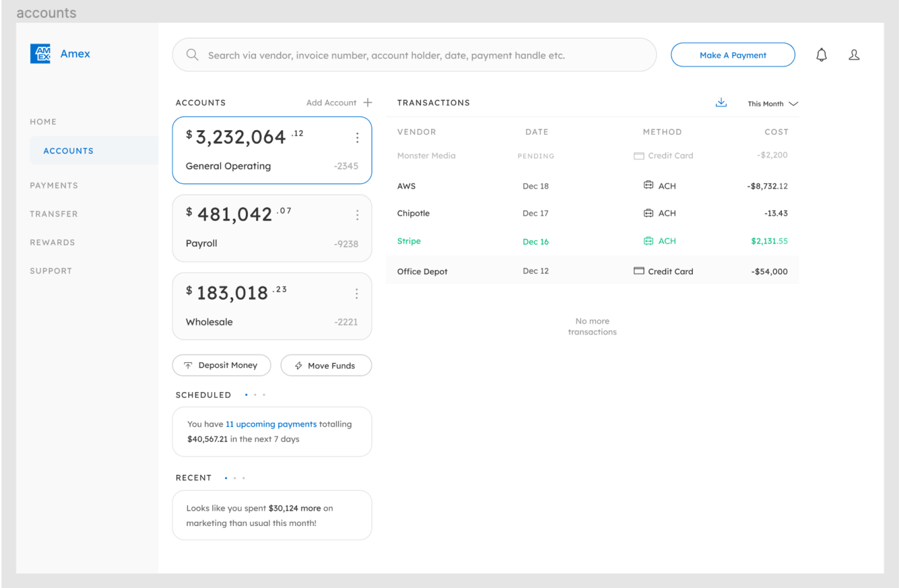The width and height of the screenshot is (899, 588).
Task: Click the Recent carousel pagination dots
Action: (235, 478)
